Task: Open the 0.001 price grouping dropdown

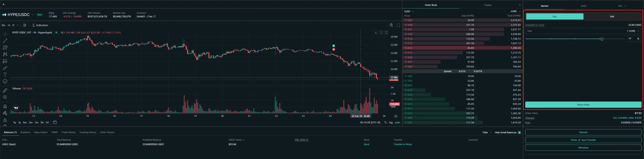Action: click(409, 11)
